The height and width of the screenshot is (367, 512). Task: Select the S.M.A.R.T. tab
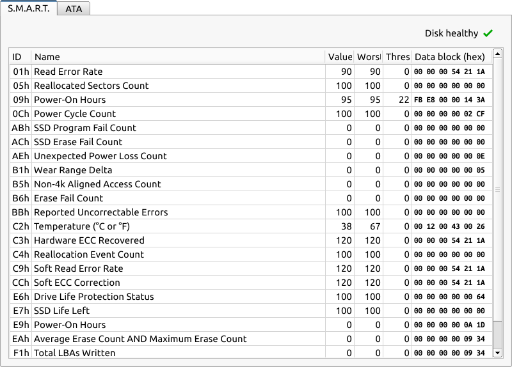pos(29,8)
